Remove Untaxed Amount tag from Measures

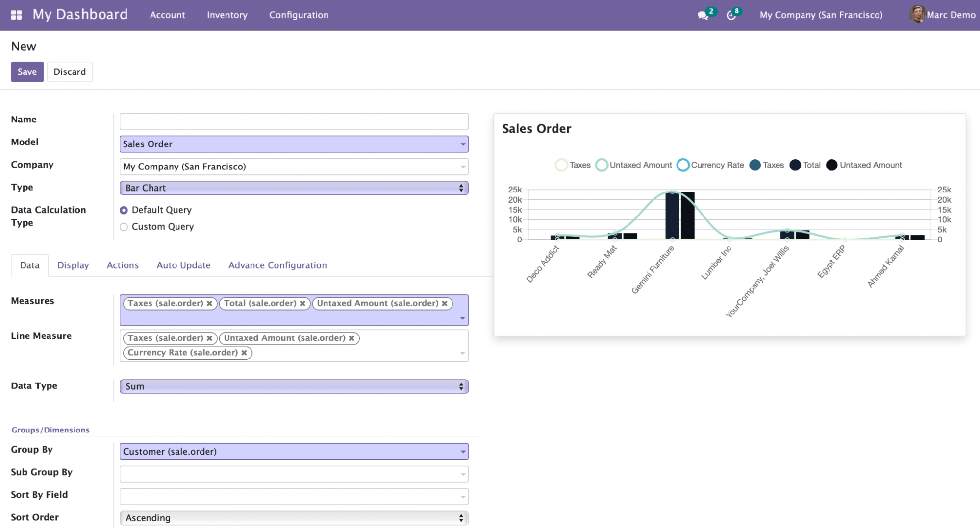(x=445, y=303)
